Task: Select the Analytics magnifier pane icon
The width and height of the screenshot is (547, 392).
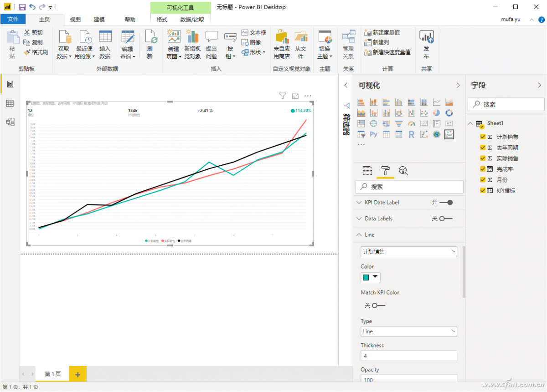Action: click(x=403, y=171)
